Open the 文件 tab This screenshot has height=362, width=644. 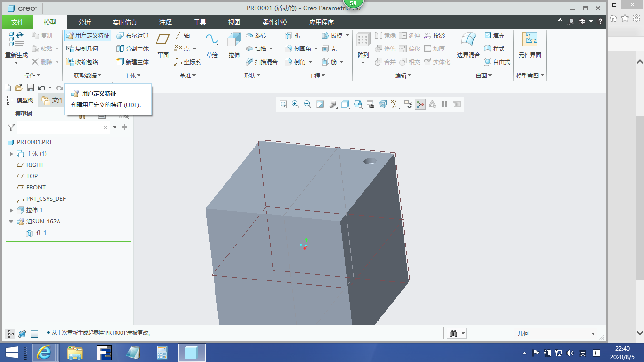tap(17, 22)
